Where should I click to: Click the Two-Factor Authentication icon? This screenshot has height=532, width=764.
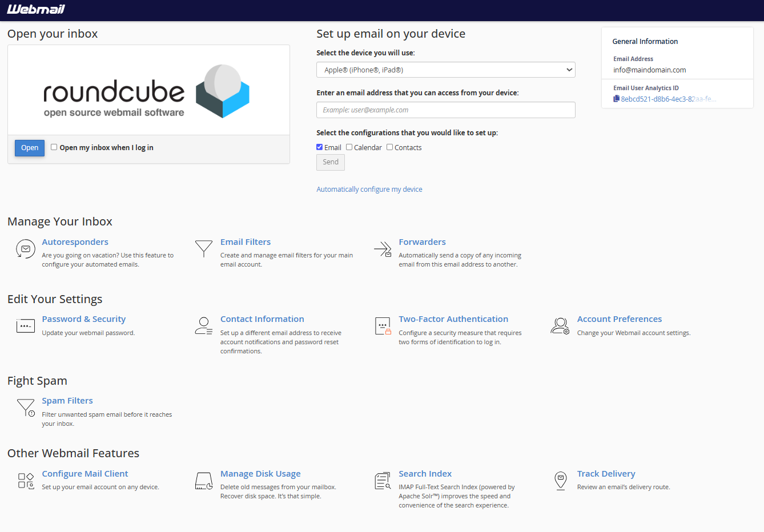[x=383, y=326]
